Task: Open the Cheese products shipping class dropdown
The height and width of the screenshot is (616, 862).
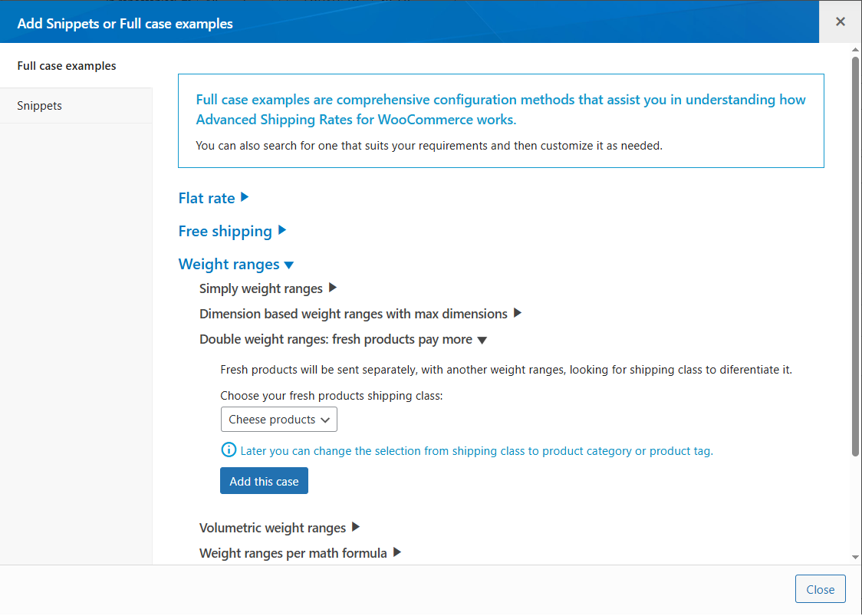Action: point(279,420)
